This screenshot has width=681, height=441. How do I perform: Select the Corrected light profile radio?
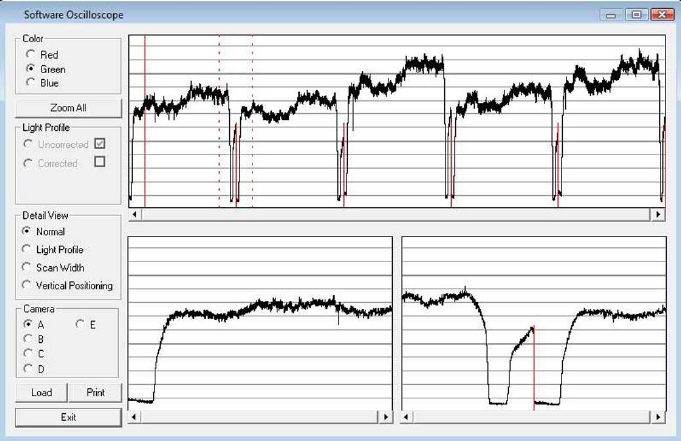[28, 163]
